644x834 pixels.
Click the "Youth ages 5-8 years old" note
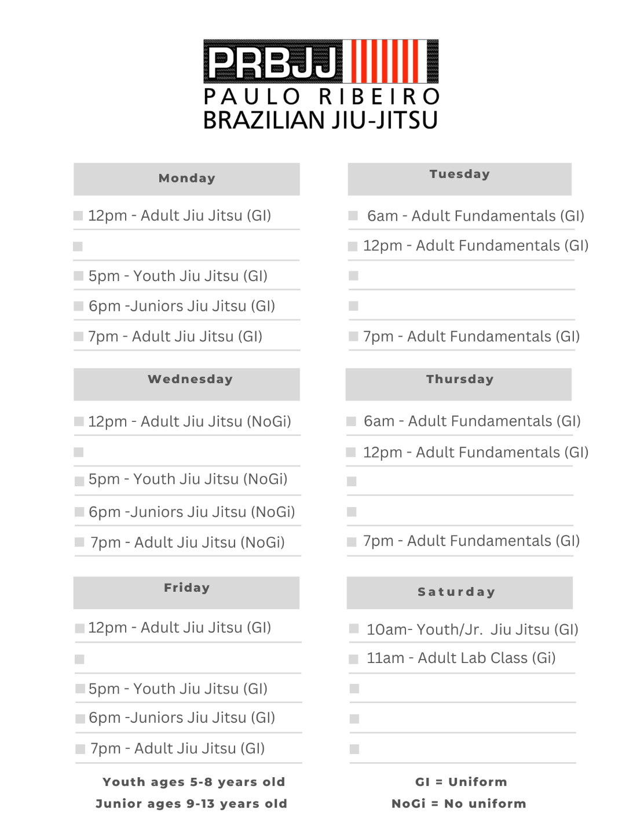(193, 782)
